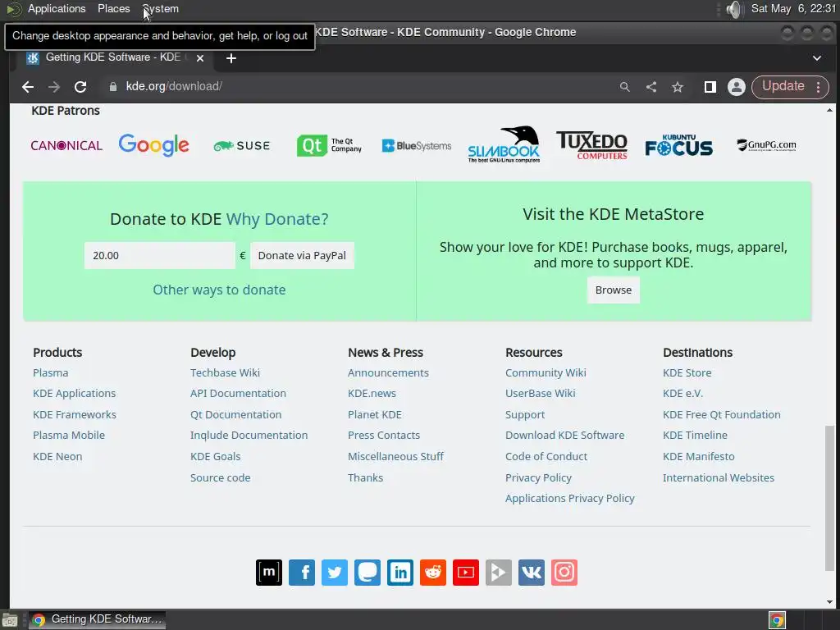
Task: Click the scrollbar down arrow
Action: click(x=829, y=602)
